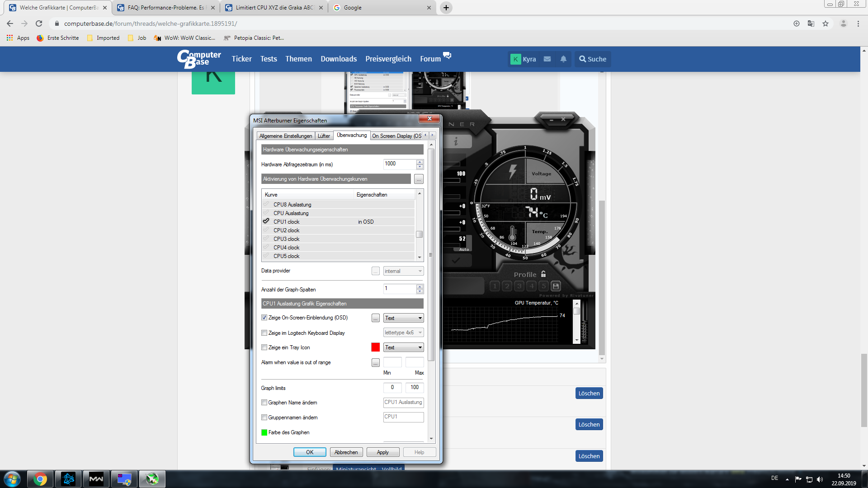Viewport: 868px width, 488px height.
Task: Open the messages envelope icon
Action: click(x=547, y=59)
